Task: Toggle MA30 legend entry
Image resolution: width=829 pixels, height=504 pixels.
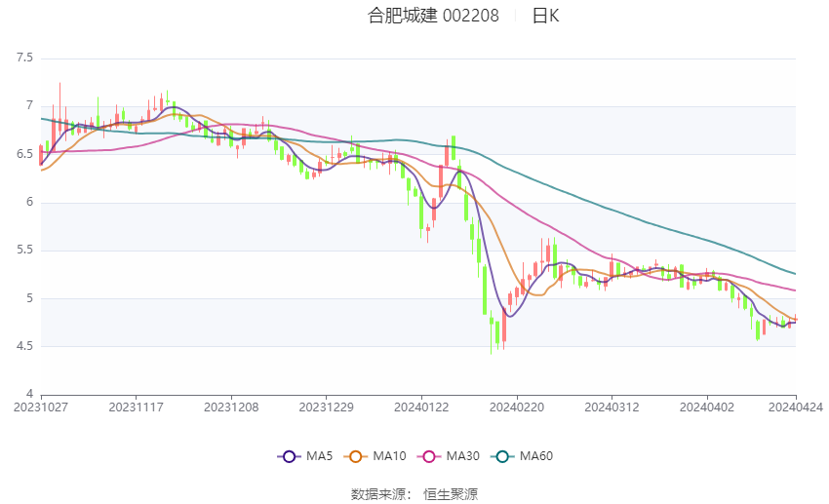Action: pos(450,456)
